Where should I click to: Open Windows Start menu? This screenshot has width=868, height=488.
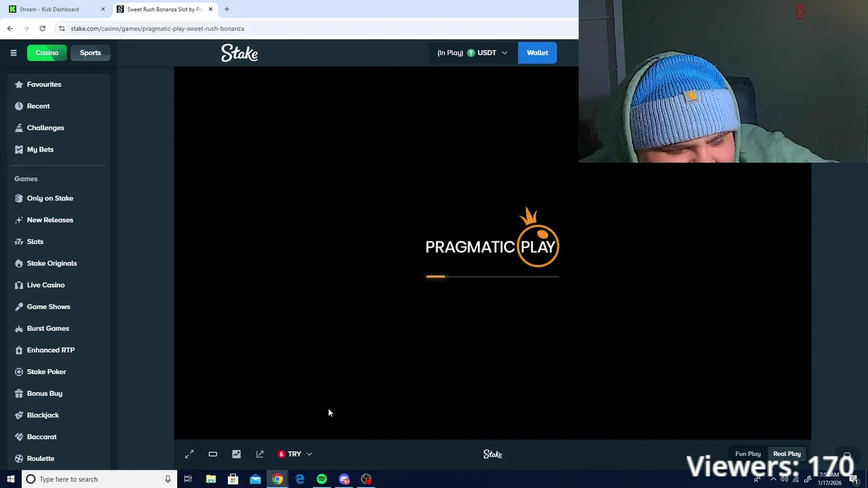[x=11, y=479]
